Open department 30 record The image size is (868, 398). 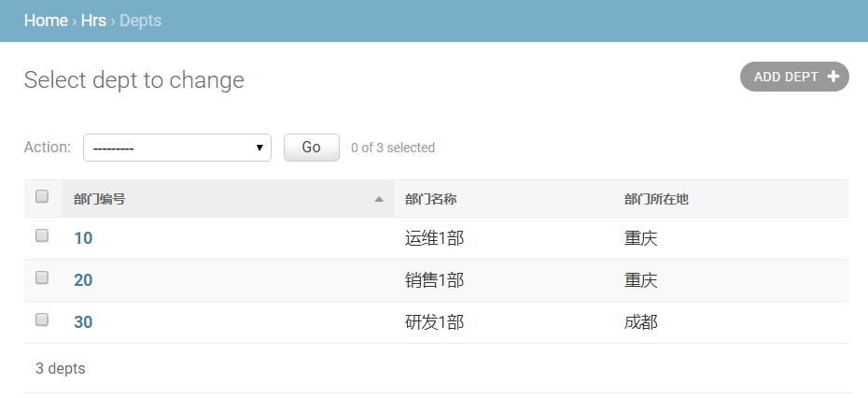[x=83, y=322]
